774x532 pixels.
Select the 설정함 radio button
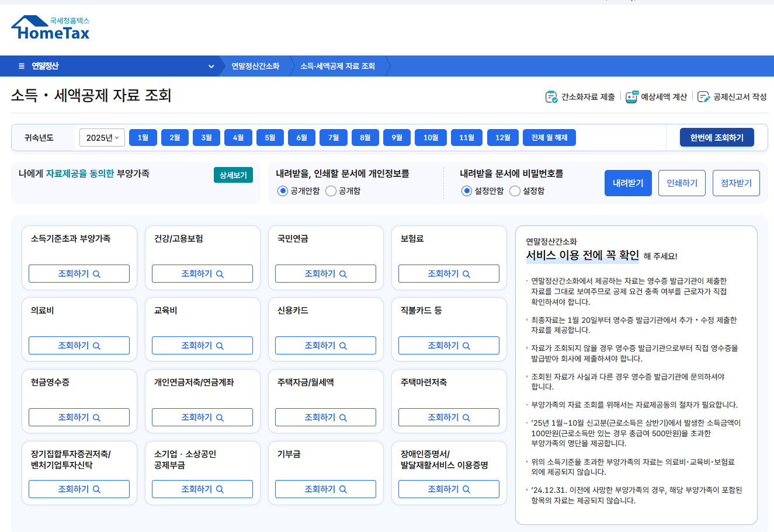(x=514, y=190)
